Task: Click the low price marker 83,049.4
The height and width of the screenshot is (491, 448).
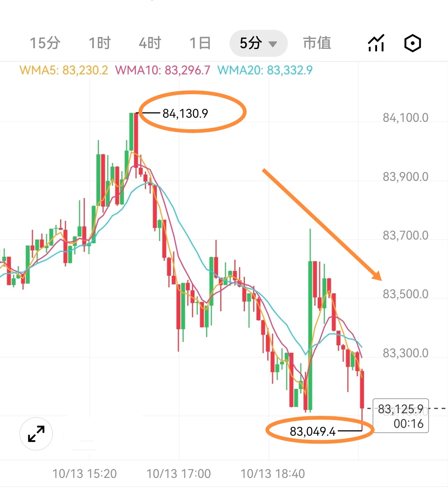Action: click(x=313, y=432)
